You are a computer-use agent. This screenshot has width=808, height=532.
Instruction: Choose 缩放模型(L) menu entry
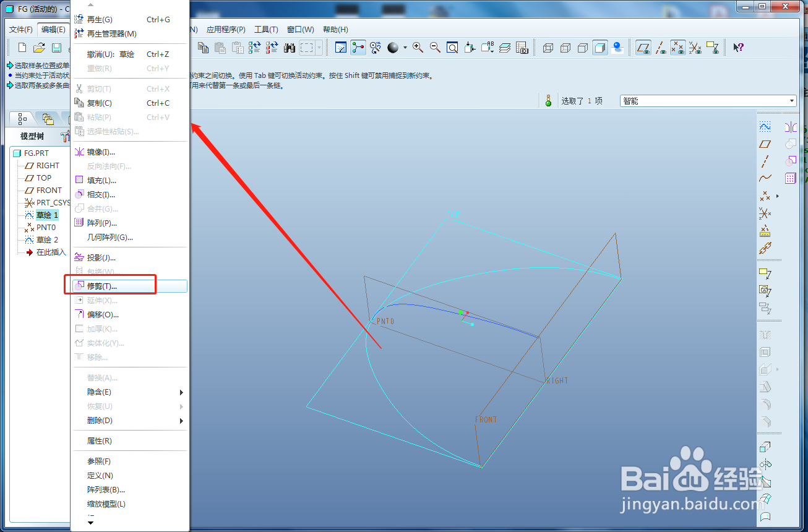point(130,504)
